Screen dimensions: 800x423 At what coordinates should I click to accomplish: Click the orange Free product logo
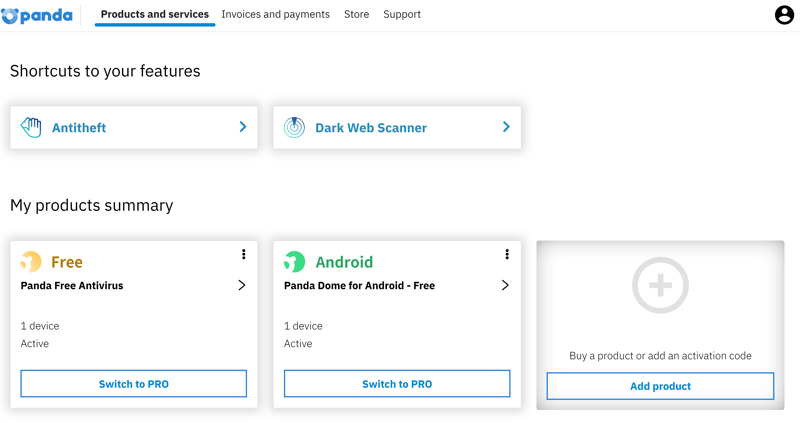tap(31, 262)
